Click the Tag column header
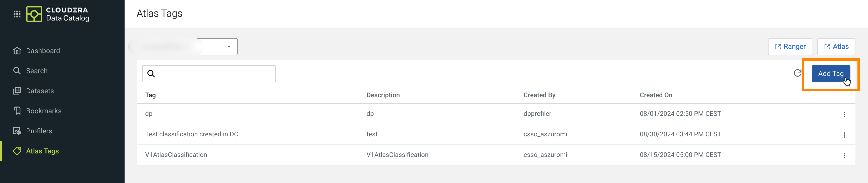This screenshot has height=183, width=868. coord(150,95)
